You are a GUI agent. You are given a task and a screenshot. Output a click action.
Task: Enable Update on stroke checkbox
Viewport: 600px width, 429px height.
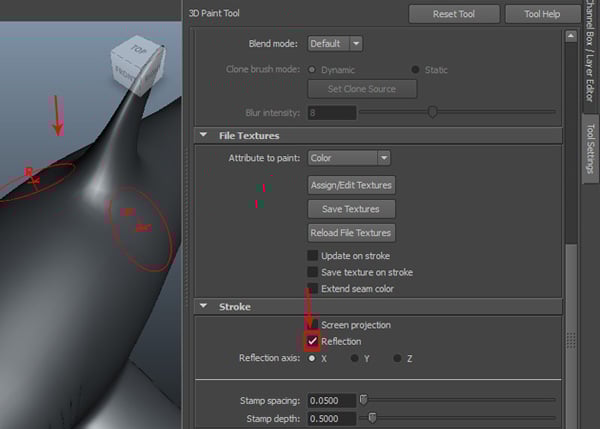pyautogui.click(x=313, y=256)
